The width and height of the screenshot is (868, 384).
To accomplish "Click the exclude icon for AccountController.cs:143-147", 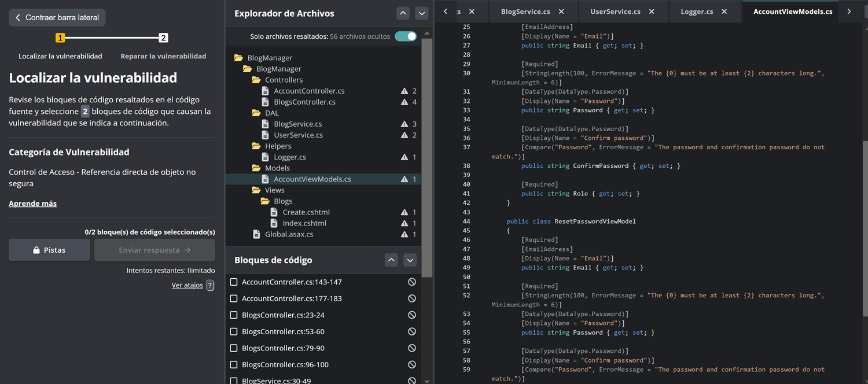I will click(x=411, y=282).
